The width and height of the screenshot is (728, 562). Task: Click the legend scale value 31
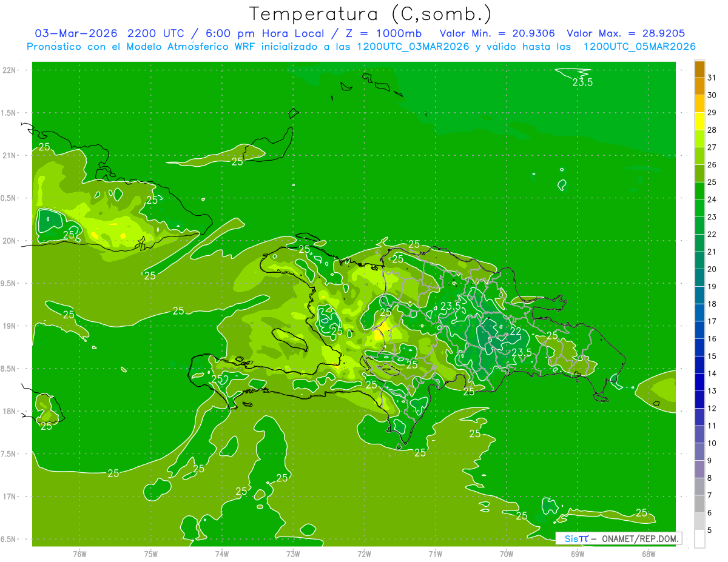(712, 78)
